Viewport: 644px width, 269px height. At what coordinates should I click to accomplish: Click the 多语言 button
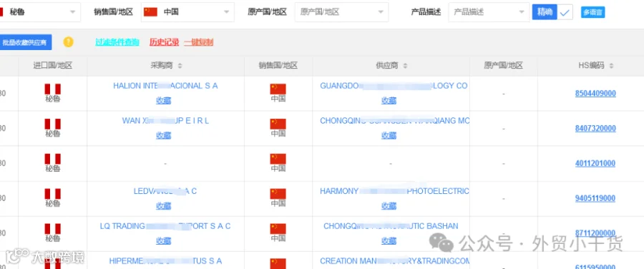592,12
